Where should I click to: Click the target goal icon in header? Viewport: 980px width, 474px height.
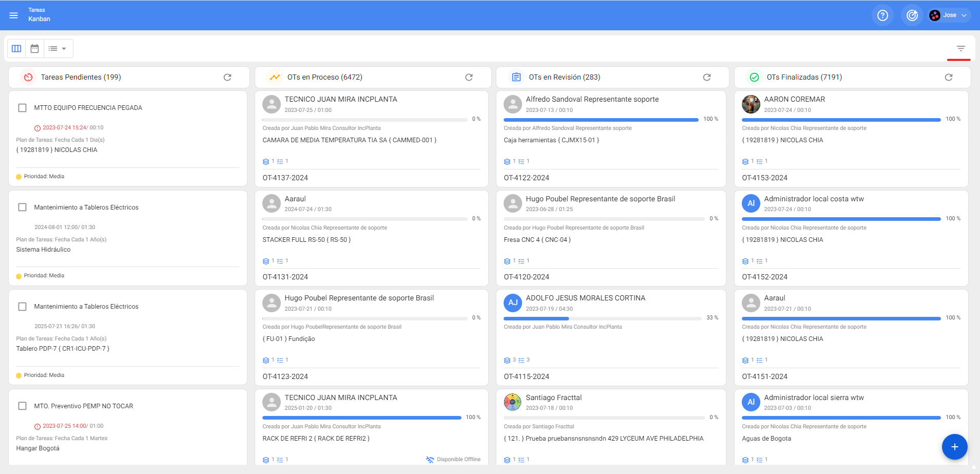912,15
